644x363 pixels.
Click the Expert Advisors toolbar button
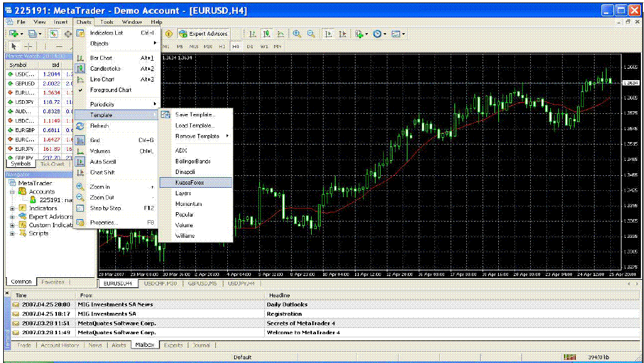tap(203, 34)
